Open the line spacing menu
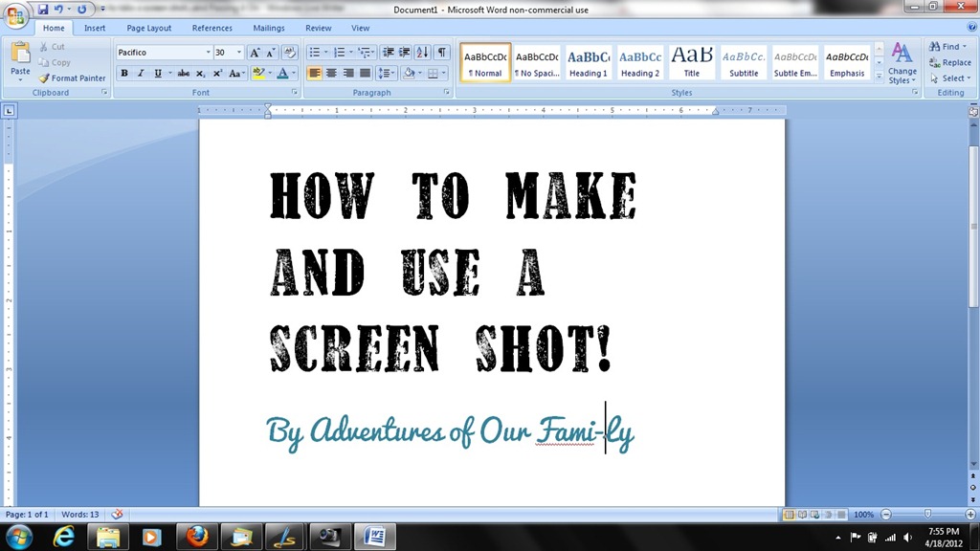 click(x=387, y=73)
